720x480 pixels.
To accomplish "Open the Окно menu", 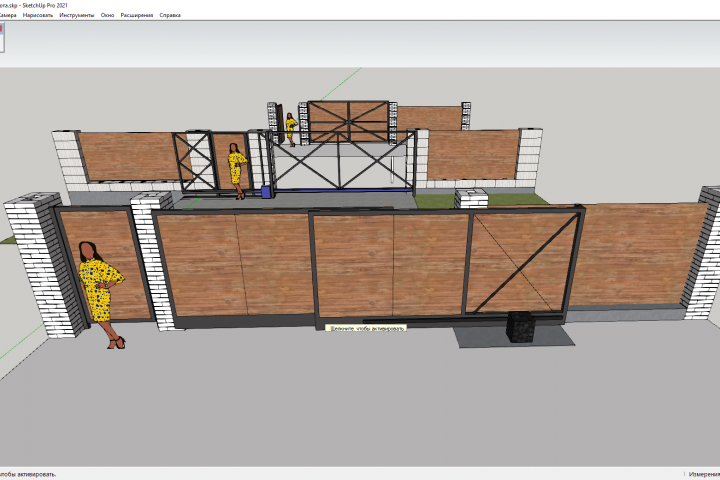I will tap(107, 15).
